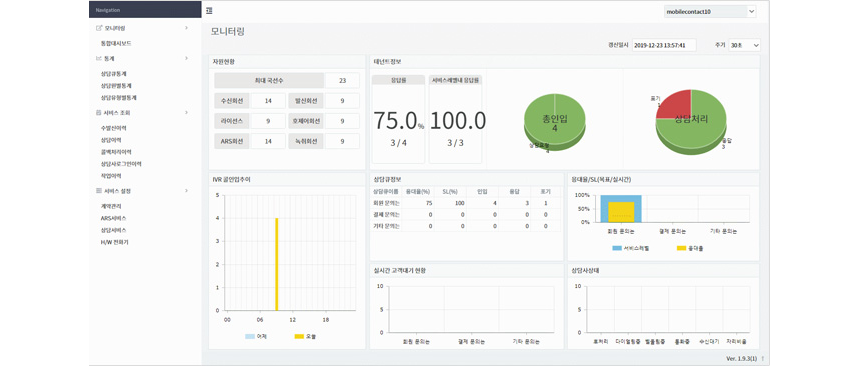The height and width of the screenshot is (366, 860).
Task: Click the 기타 문의는 row in queue table
Action: point(466,226)
